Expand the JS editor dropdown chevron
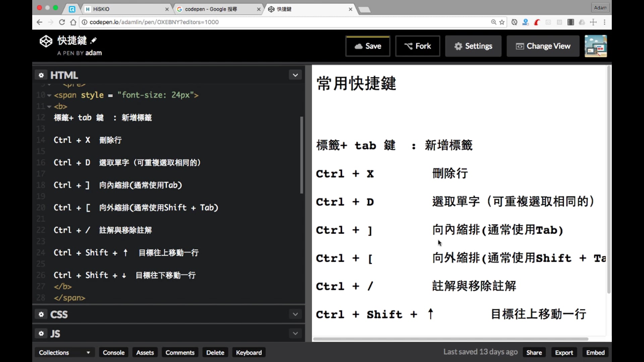Viewport: 644px width, 362px height. tap(295, 334)
